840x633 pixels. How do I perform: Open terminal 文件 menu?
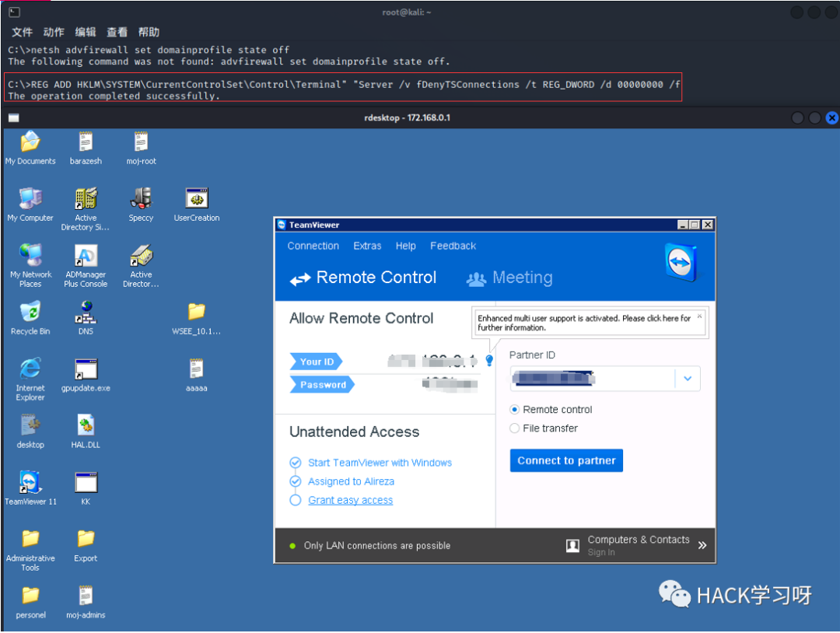point(22,32)
